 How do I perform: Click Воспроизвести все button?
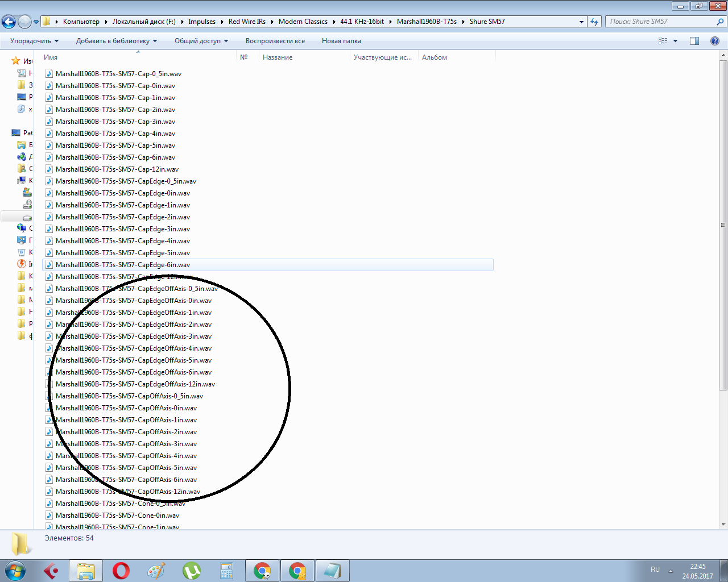coord(275,41)
